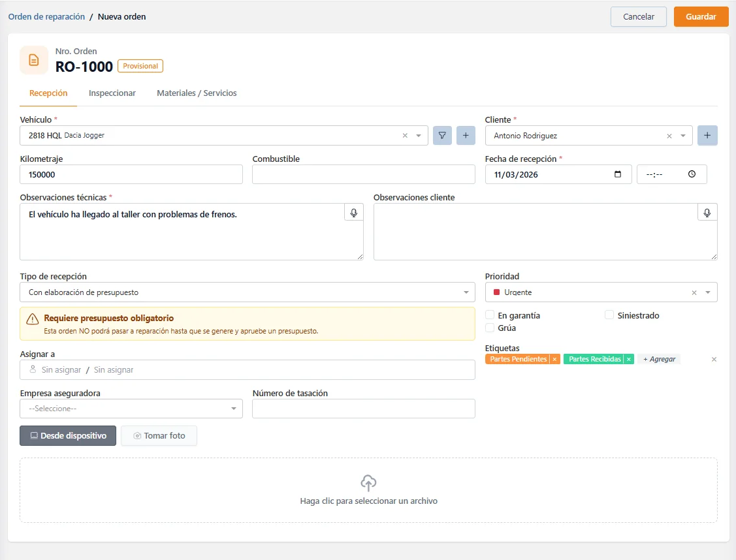Image resolution: width=736 pixels, height=560 pixels.
Task: Add a new client with plus button
Action: 707,136
